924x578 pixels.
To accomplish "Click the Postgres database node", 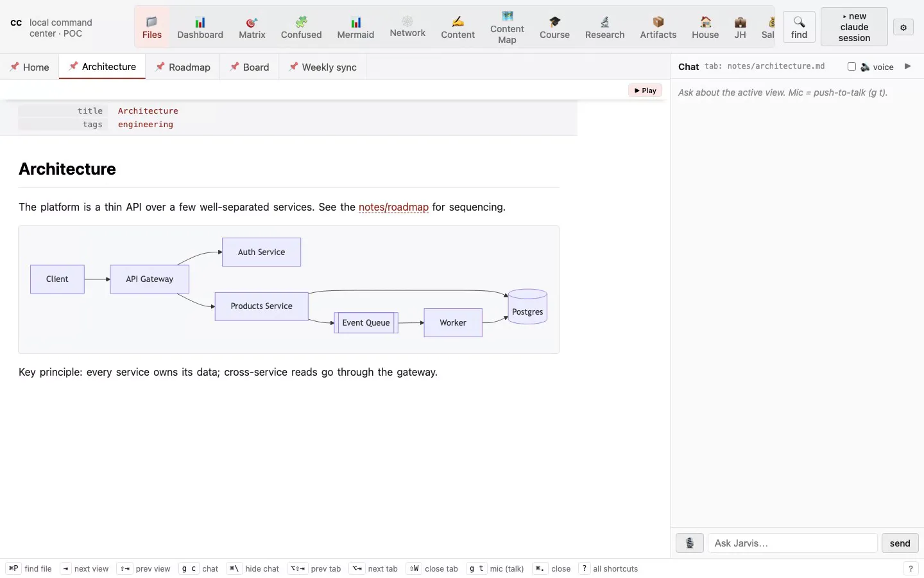I will 527,307.
